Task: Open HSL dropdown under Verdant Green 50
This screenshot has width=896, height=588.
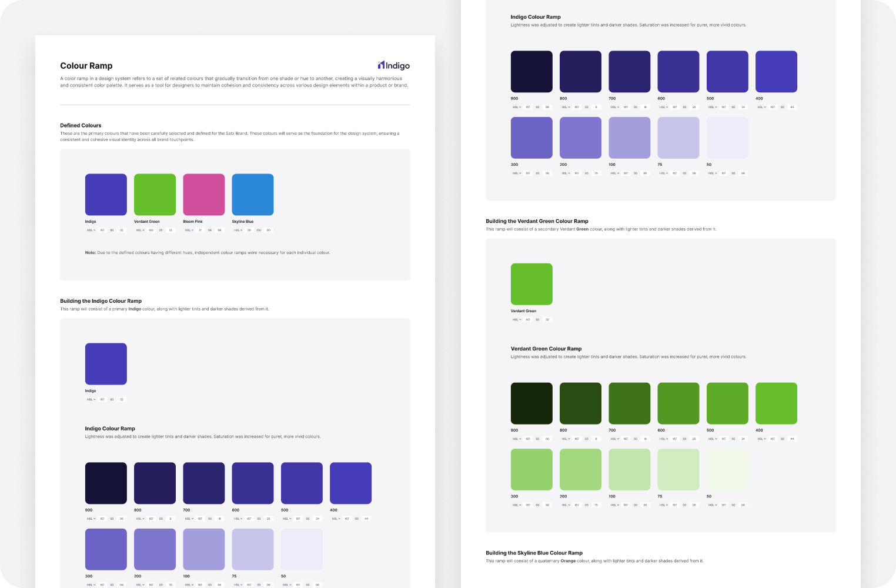Action: click(x=712, y=505)
